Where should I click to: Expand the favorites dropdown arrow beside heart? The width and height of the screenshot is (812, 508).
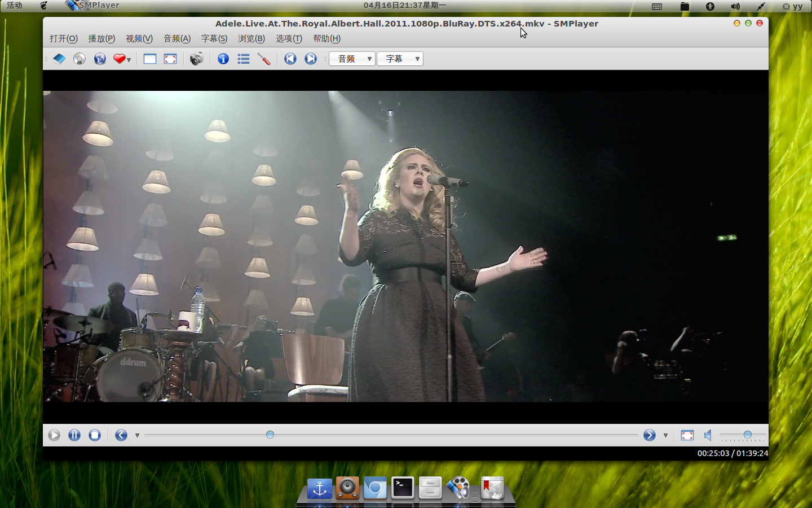click(129, 59)
